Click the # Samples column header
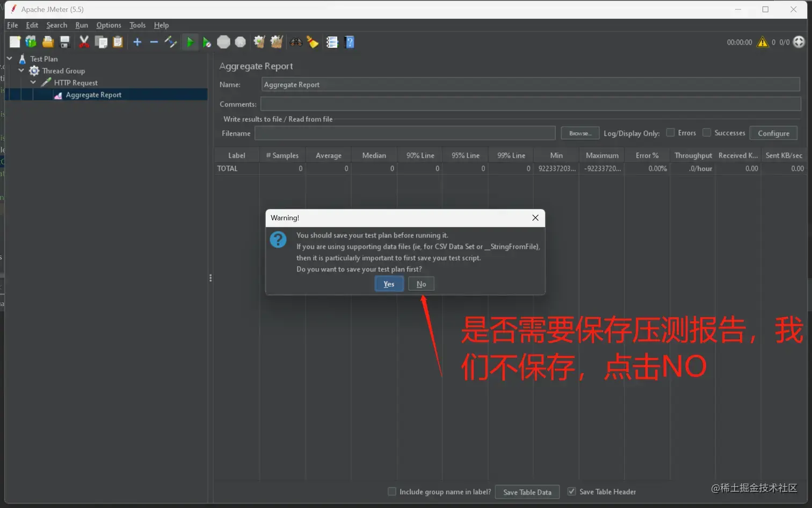Image resolution: width=812 pixels, height=508 pixels. pos(282,155)
